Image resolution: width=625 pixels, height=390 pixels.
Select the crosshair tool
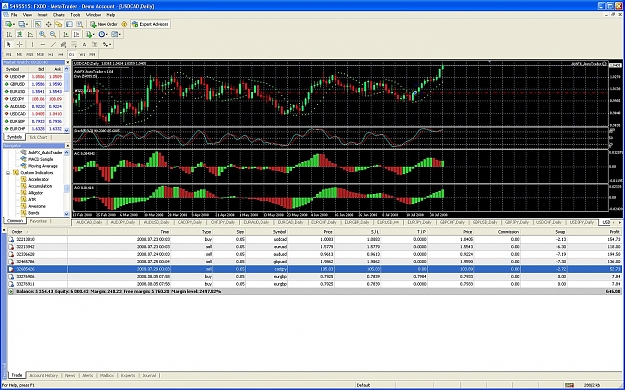point(19,44)
